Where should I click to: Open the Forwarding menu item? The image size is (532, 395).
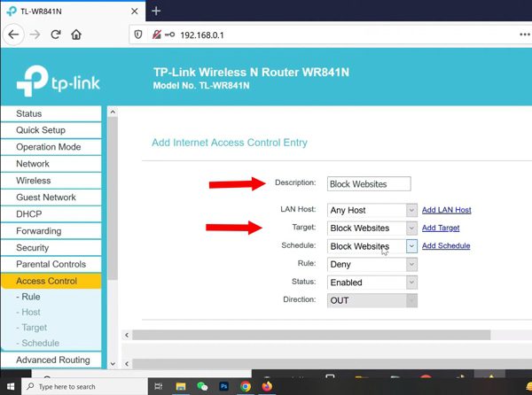coord(51,231)
